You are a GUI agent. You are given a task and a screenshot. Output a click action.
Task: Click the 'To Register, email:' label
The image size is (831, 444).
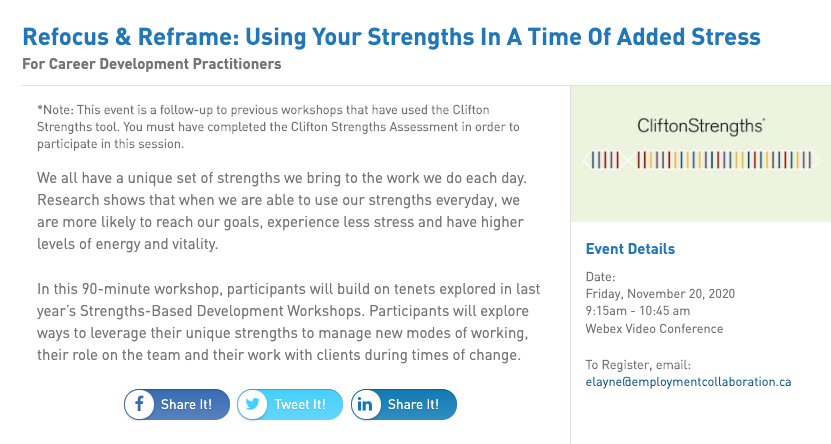tap(638, 365)
